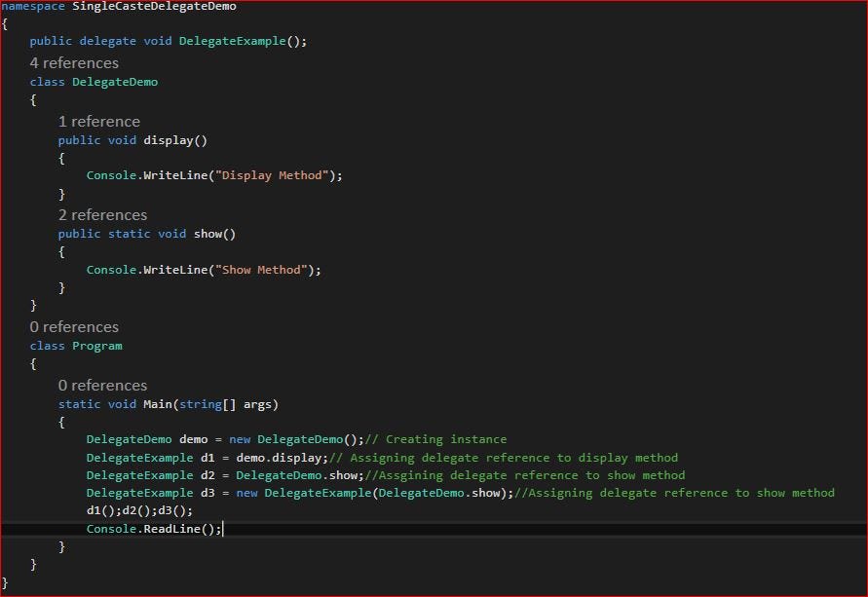This screenshot has width=868, height=597.
Task: Click the static keyword in show method
Action: point(128,233)
